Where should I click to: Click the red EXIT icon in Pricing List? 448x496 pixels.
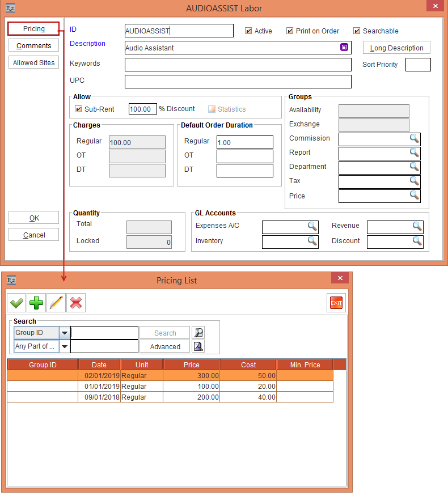336,303
